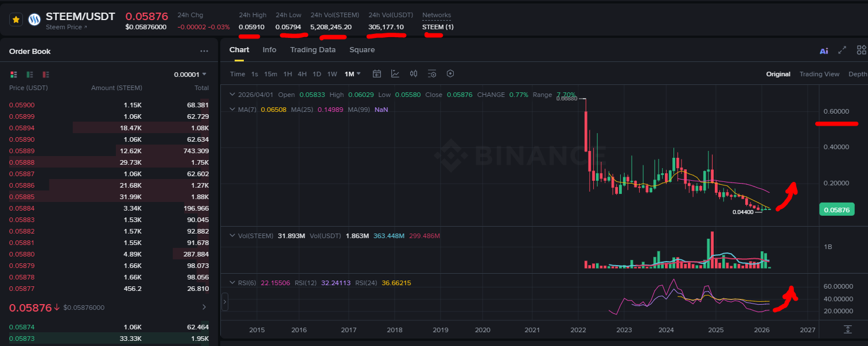The image size is (868, 346).
Task: Click the sell order at price 0.05900
Action: point(109,105)
